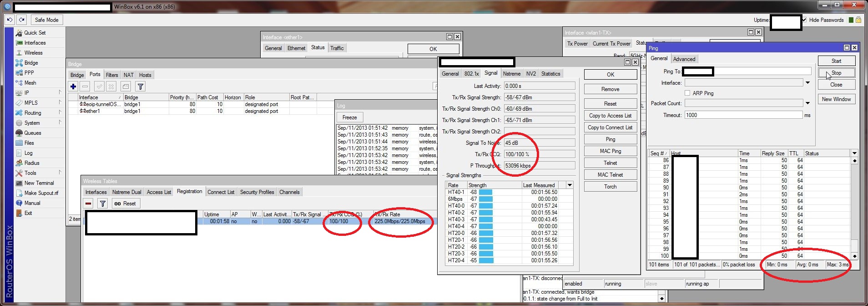Toggle Hide Passwords checkbox

[804, 20]
